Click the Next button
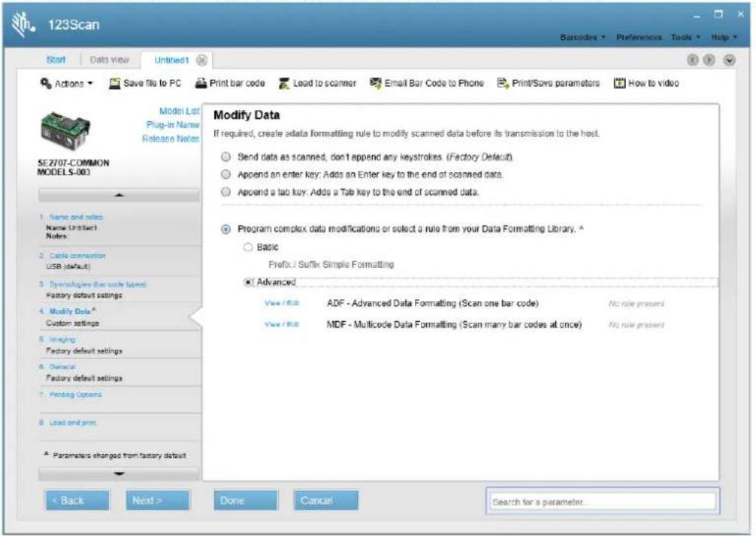The image size is (756, 536). pos(158,501)
